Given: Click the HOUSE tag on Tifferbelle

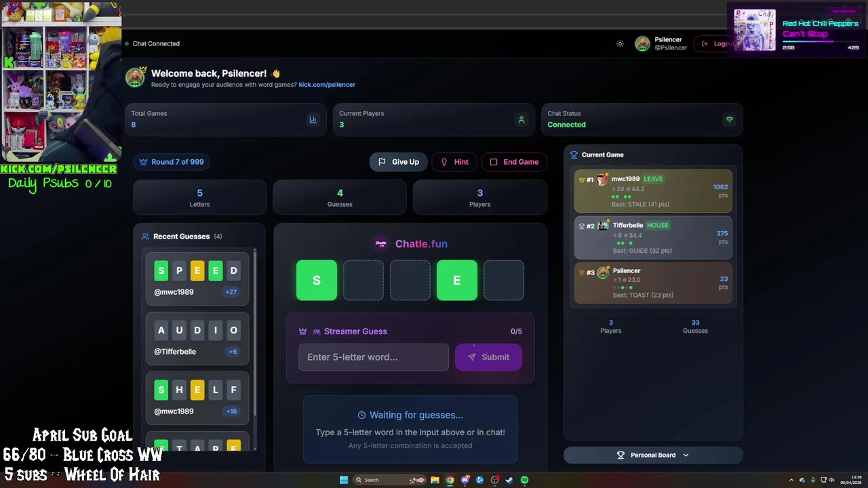Looking at the screenshot, I should [x=658, y=225].
